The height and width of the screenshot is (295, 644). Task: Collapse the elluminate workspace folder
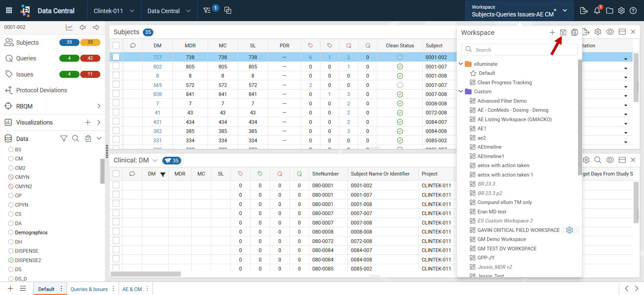[x=461, y=64]
